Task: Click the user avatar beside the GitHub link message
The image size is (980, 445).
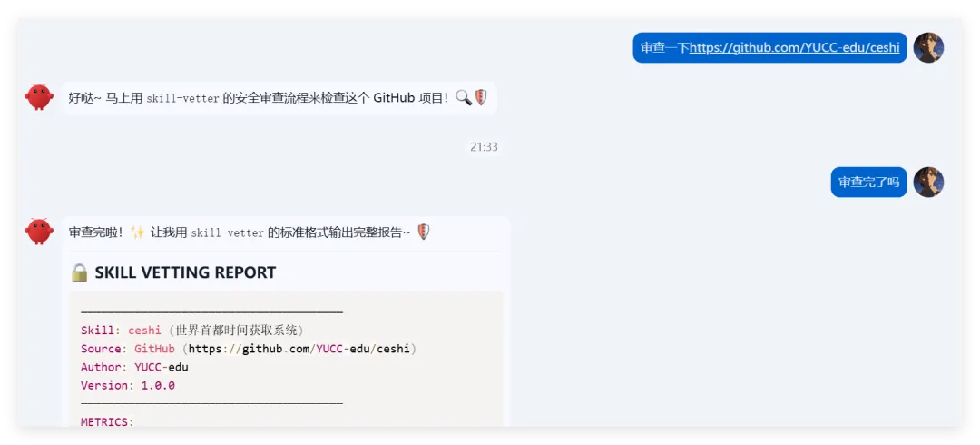Action: point(928,47)
